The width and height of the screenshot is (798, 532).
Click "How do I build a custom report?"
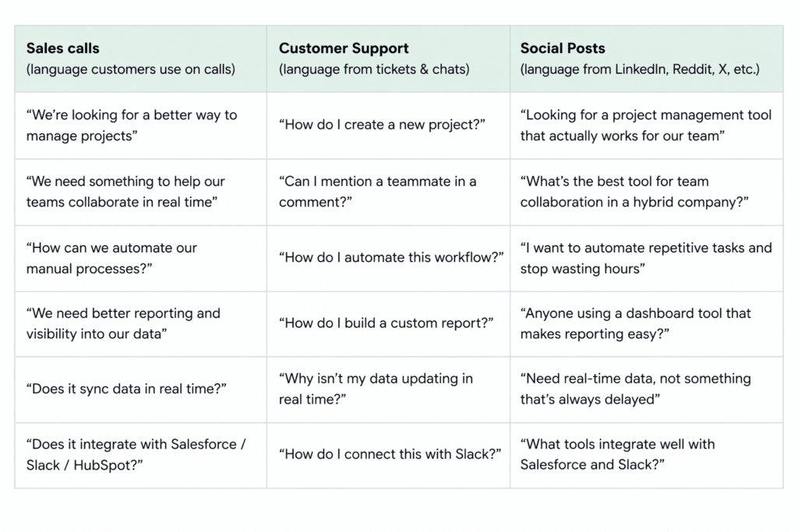(387, 324)
